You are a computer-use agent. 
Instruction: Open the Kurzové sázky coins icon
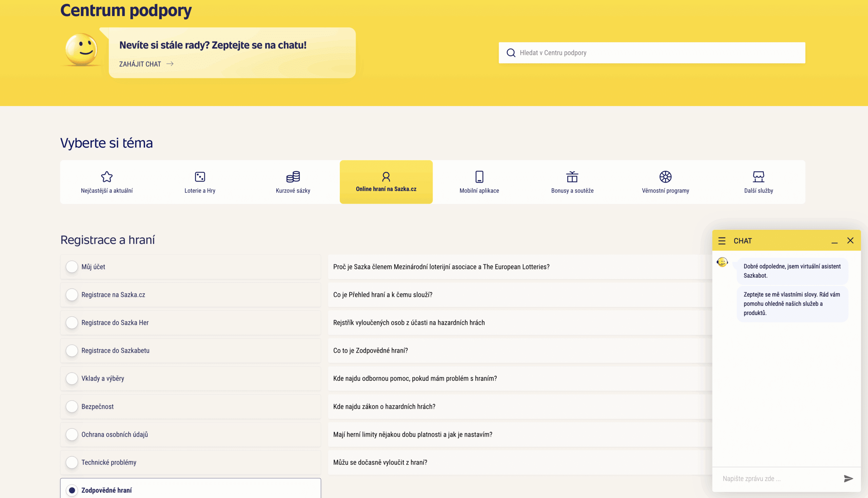coord(293,177)
